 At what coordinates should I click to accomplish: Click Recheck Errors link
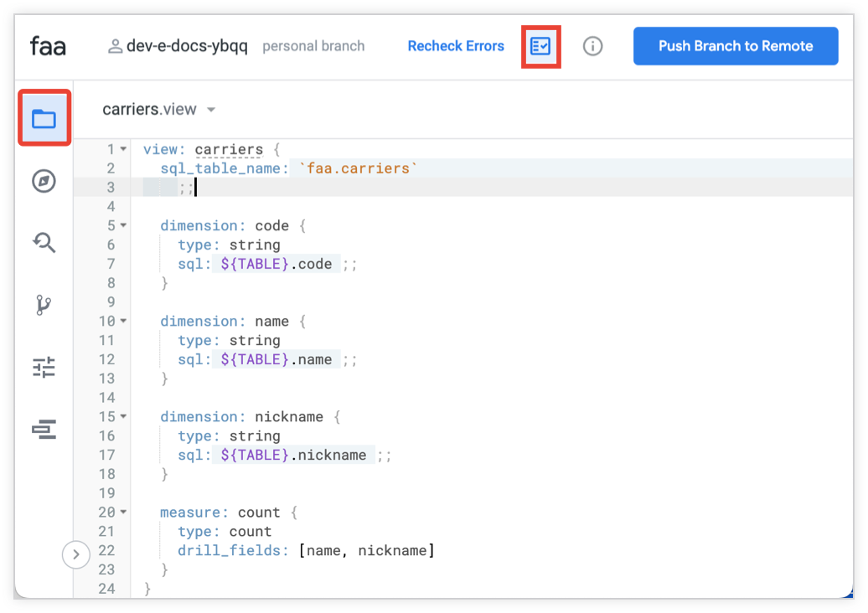click(x=456, y=46)
